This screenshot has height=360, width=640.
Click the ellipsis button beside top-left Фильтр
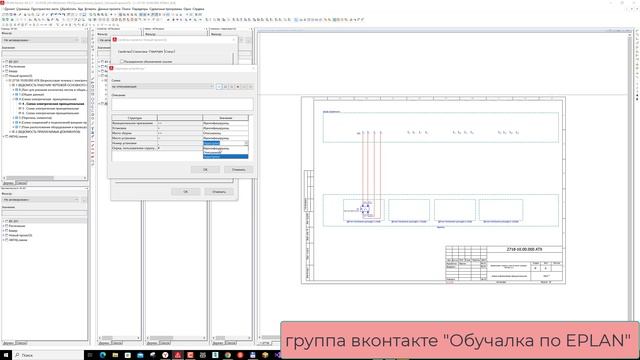click(x=84, y=40)
